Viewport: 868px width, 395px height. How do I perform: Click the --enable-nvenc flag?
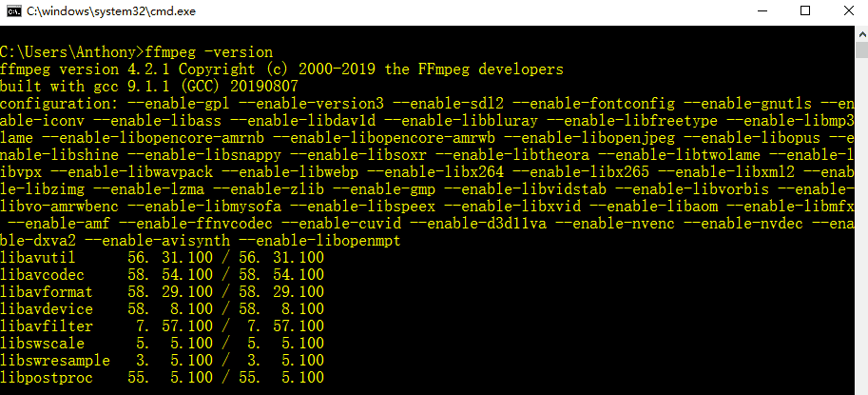click(614, 224)
